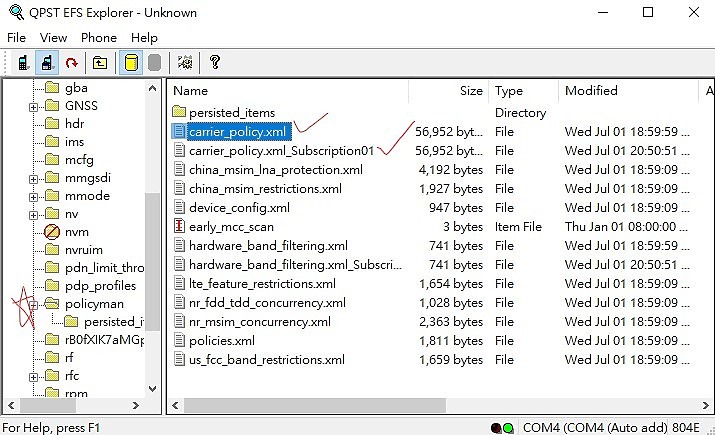Click the COM4 port status bar entry

(x=611, y=428)
